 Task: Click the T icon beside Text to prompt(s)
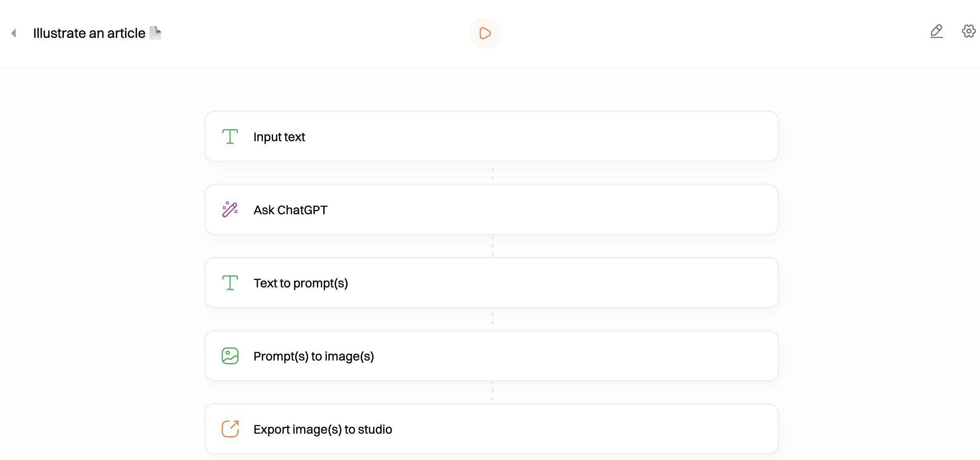tap(230, 283)
